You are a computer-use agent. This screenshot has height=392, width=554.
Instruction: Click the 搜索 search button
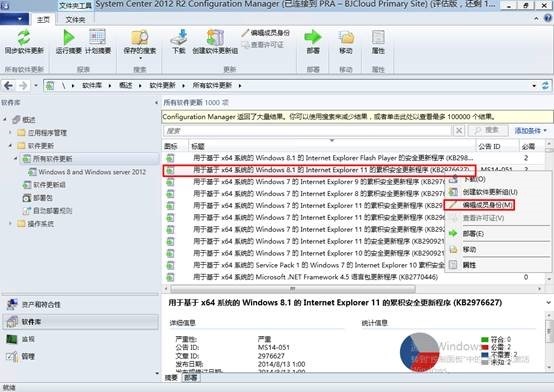pyautogui.click(x=488, y=130)
